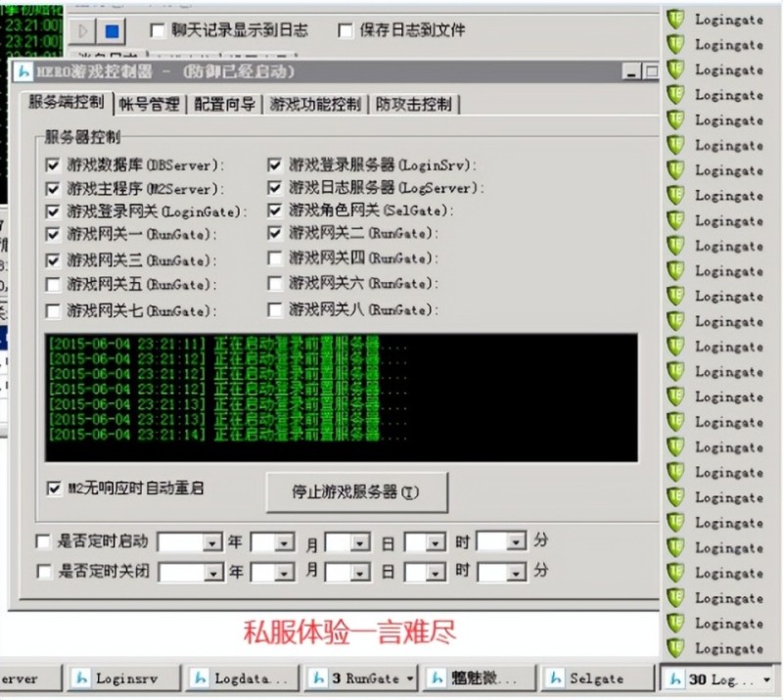Tick the 保存日志到文件 checkbox

click(345, 30)
